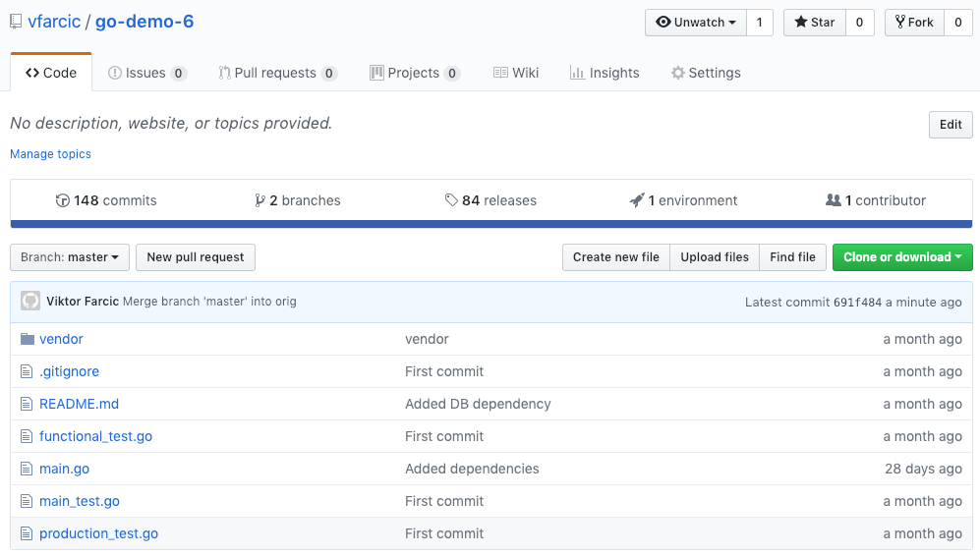
Task: Open the Branch: master dropdown
Action: pos(70,257)
